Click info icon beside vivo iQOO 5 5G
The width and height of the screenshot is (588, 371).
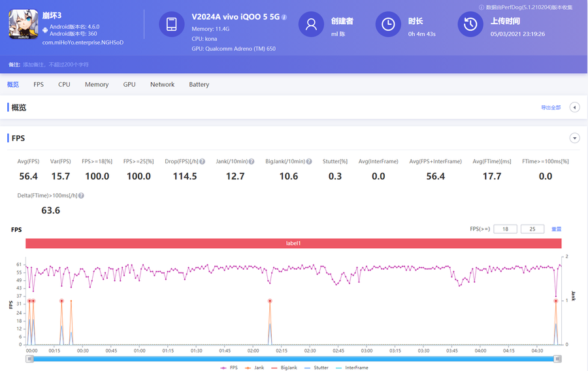point(284,18)
